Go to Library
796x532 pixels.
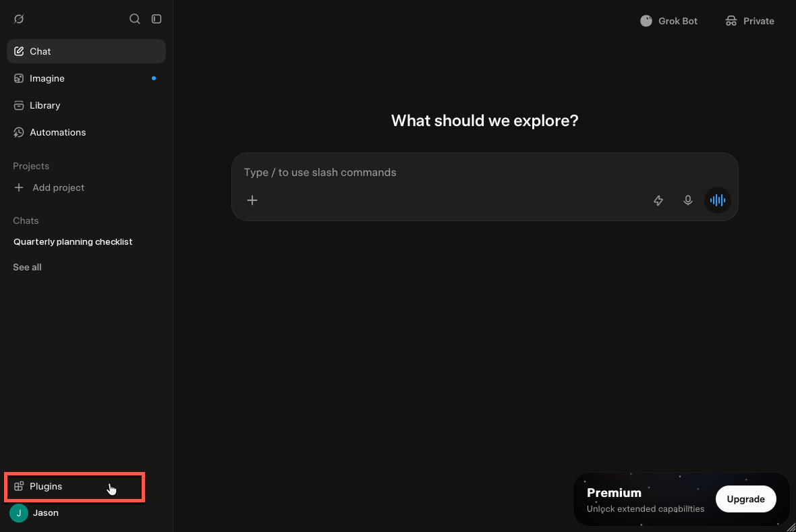point(86,105)
